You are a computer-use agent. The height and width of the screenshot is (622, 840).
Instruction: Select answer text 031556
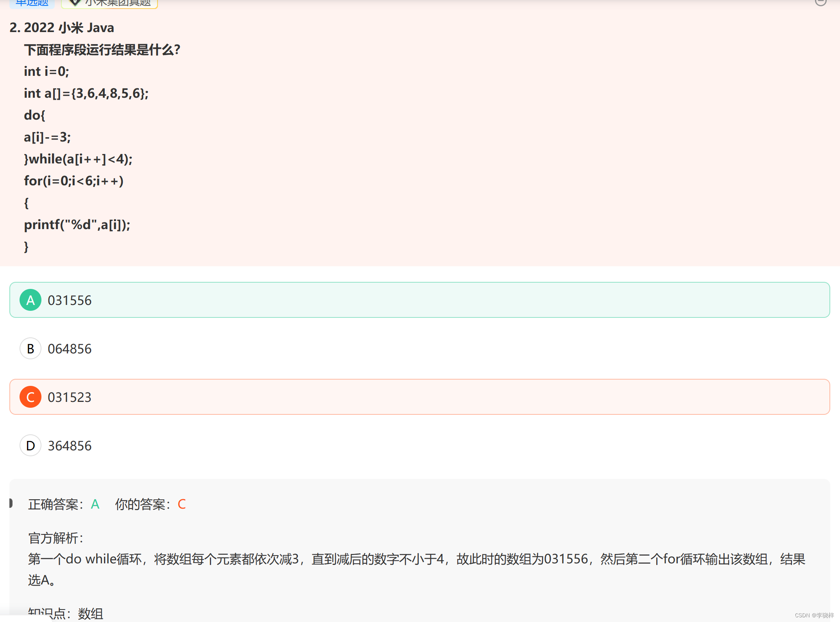[x=70, y=300]
